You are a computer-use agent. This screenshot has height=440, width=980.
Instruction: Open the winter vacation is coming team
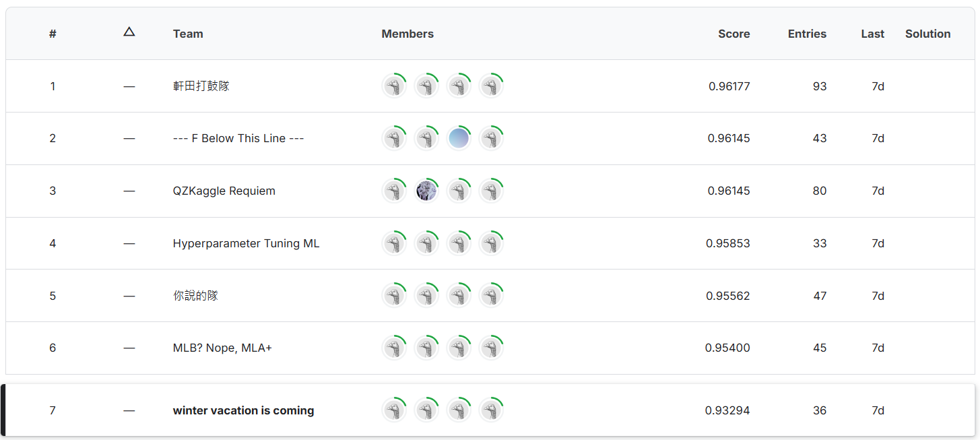243,410
